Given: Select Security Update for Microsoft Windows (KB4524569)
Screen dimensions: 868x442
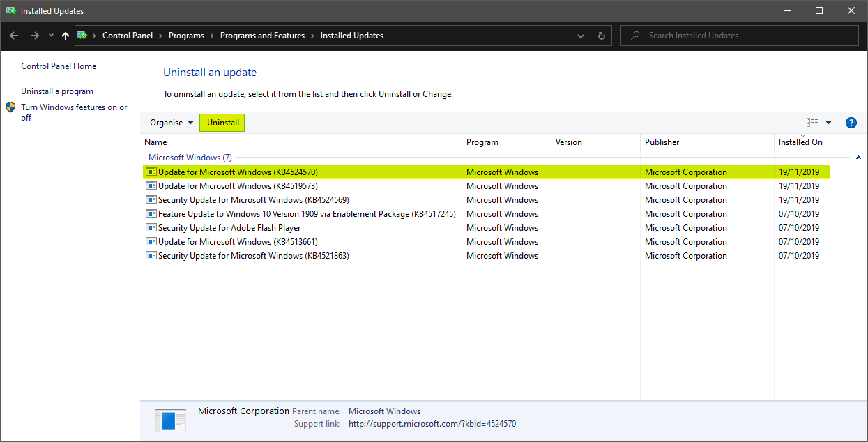Looking at the screenshot, I should (485, 200).
